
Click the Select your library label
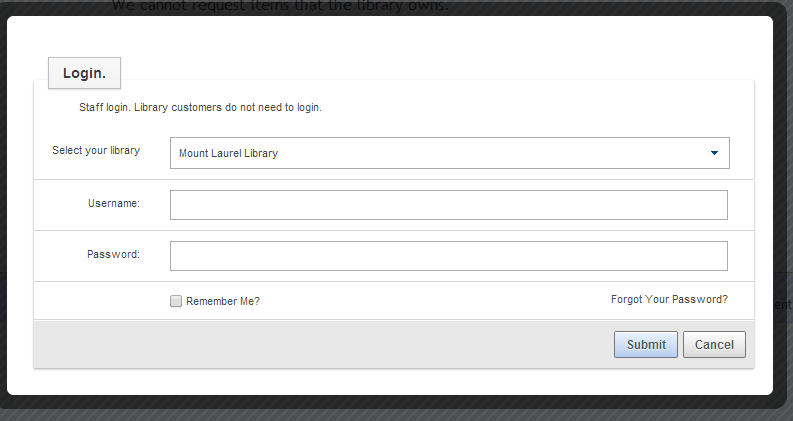96,150
